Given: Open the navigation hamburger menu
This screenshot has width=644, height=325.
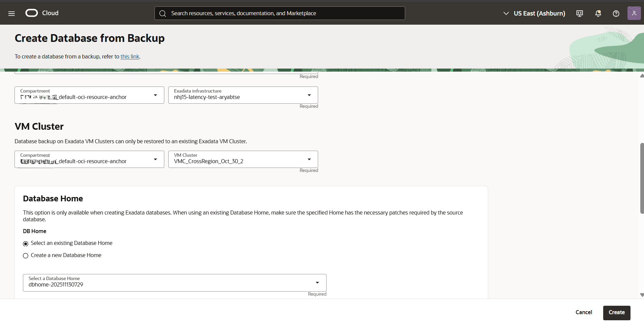Looking at the screenshot, I should (x=11, y=13).
